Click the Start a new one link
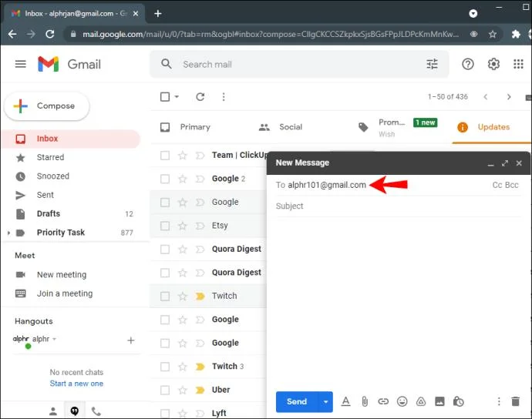 76,384
